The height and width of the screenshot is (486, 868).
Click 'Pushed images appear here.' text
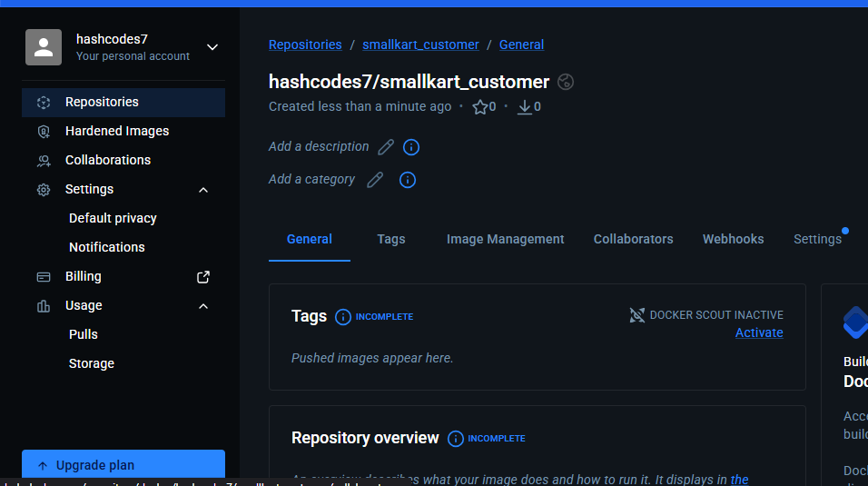coord(372,358)
